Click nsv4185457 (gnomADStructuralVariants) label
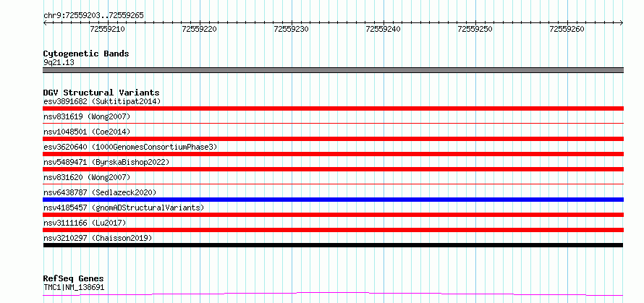The width and height of the screenshot is (644, 303). [x=124, y=208]
